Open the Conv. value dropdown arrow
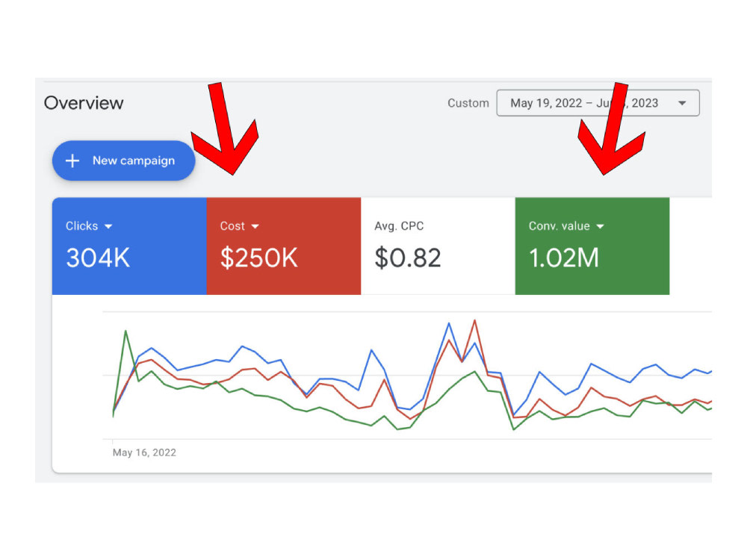Image resolution: width=747 pixels, height=560 pixels. [601, 227]
